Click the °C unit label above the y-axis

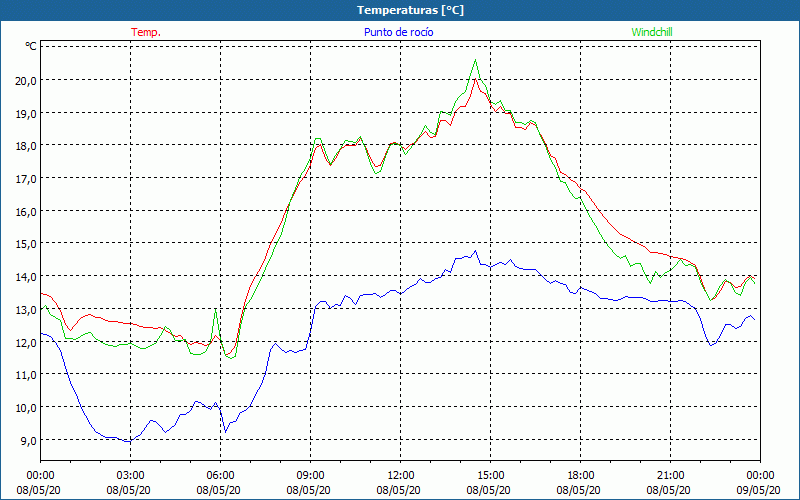(x=31, y=46)
